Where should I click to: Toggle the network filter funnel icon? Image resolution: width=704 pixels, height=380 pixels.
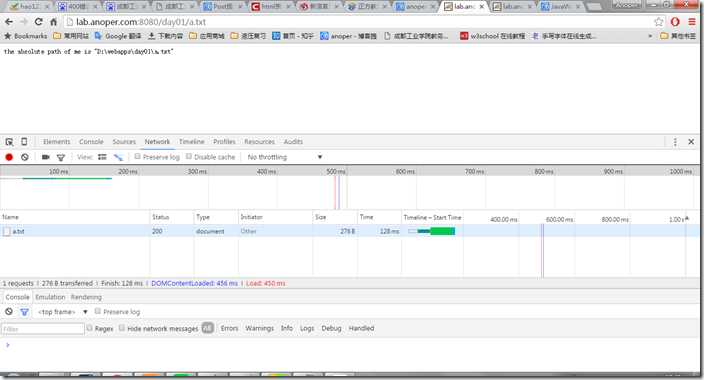[61, 157]
